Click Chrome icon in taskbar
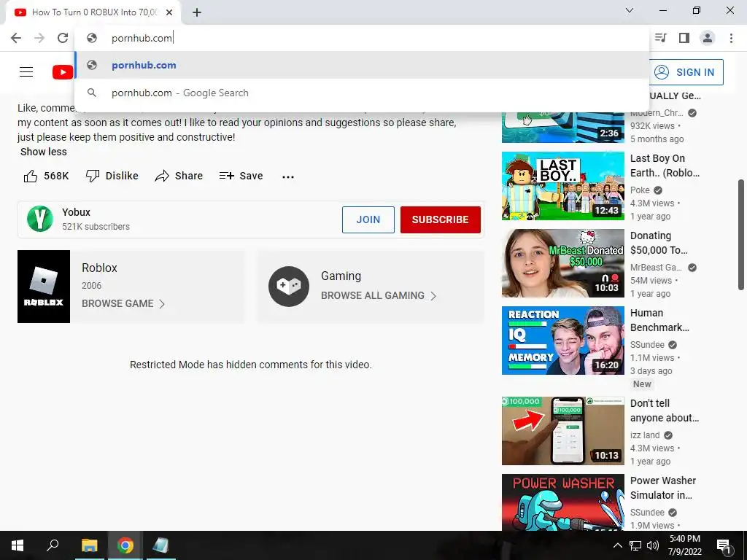This screenshot has height=560, width=747. [125, 545]
